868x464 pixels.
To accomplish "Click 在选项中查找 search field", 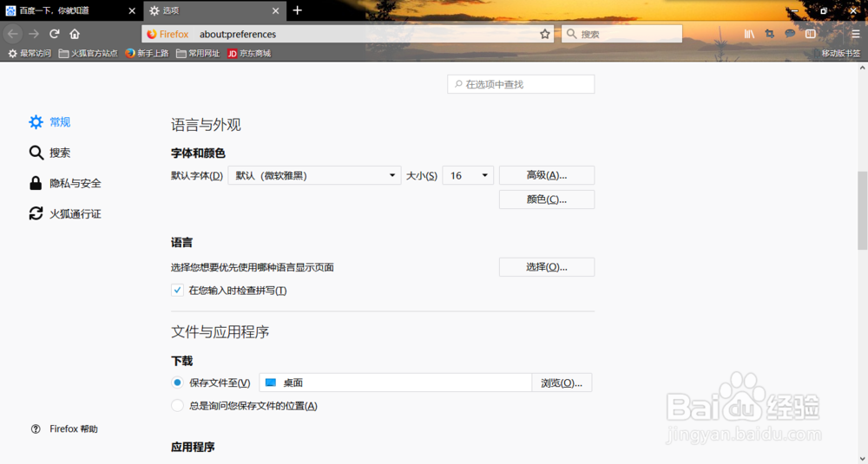I will 521,84.
